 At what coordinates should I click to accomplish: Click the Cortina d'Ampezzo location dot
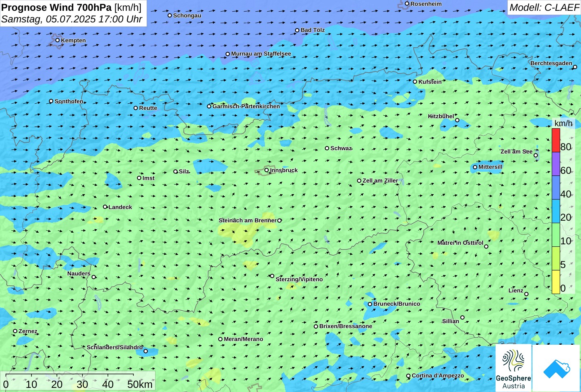tap(408, 376)
